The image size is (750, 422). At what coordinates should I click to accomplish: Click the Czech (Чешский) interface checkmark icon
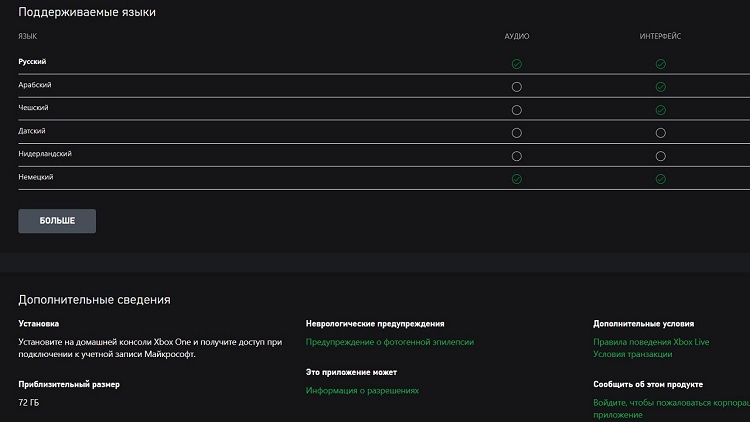660,109
